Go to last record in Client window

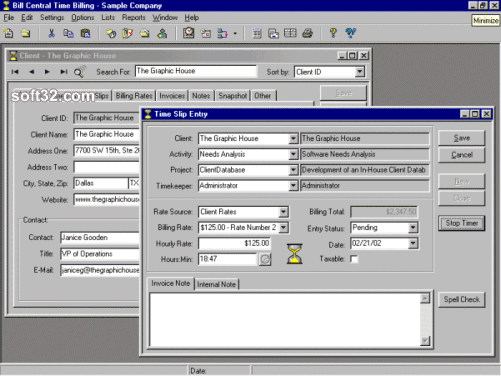tap(64, 72)
